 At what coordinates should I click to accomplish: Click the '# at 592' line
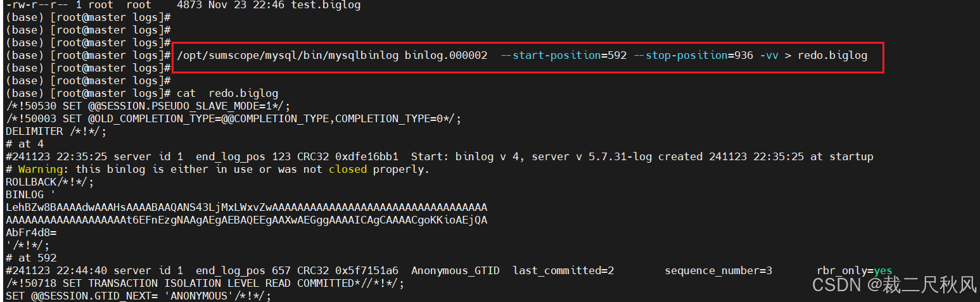(x=31, y=258)
